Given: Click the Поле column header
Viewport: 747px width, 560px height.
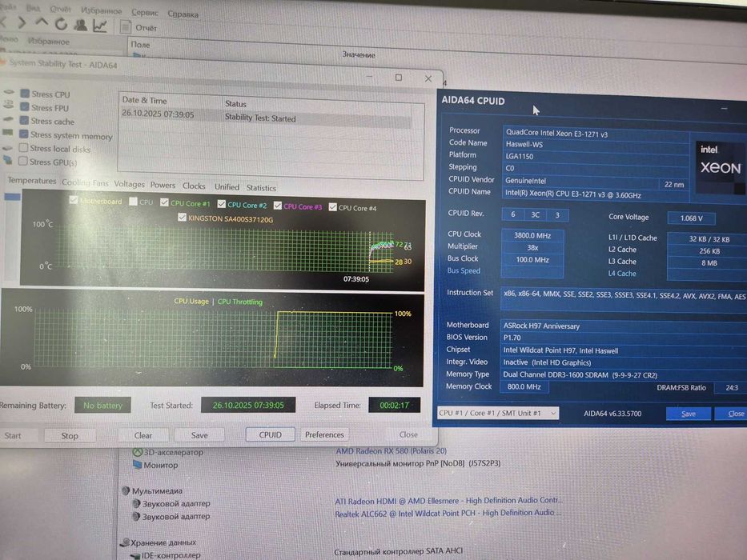Looking at the screenshot, I should click(x=140, y=44).
